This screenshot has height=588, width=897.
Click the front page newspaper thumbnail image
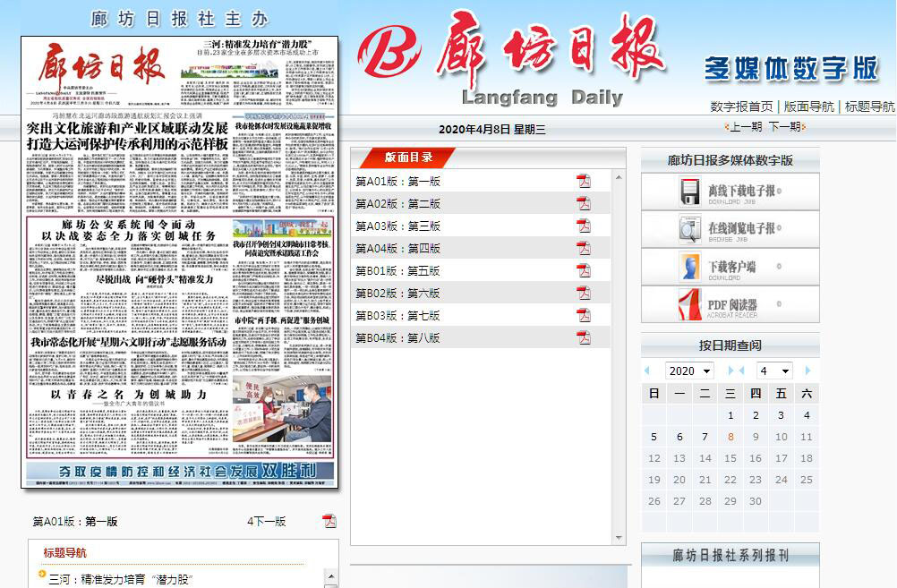click(x=179, y=261)
